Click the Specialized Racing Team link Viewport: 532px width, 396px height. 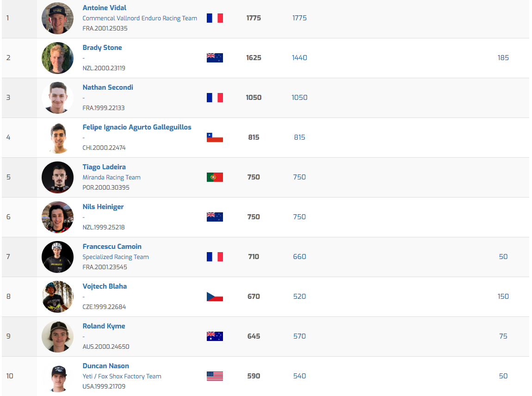tap(116, 257)
